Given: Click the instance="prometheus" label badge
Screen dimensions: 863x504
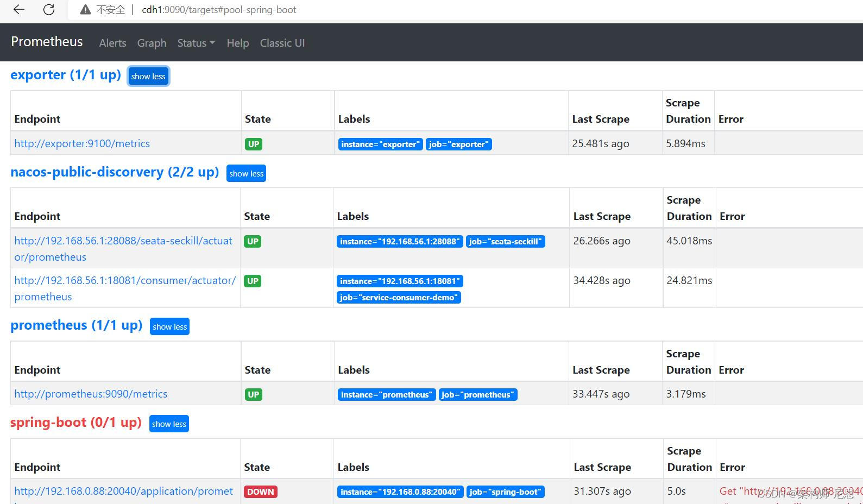Looking at the screenshot, I should (387, 394).
